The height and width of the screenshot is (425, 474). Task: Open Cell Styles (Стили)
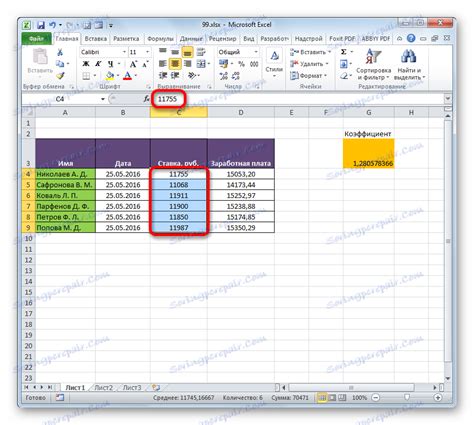click(x=274, y=63)
